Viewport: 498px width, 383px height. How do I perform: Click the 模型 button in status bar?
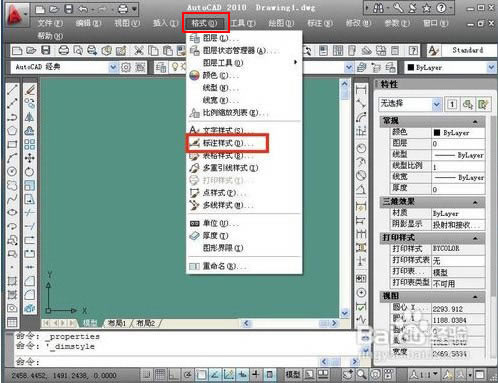pyautogui.click(x=293, y=375)
